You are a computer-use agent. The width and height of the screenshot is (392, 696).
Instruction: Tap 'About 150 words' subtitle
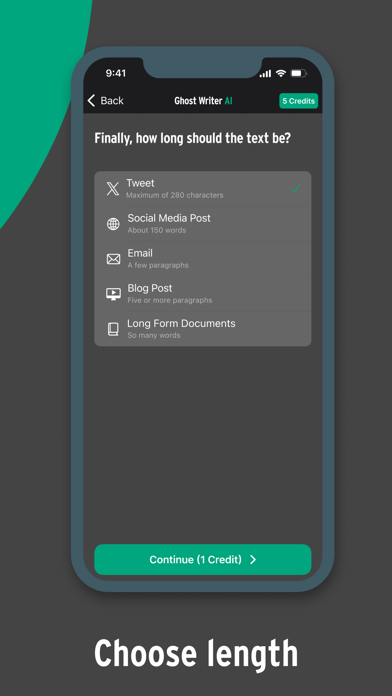point(157,230)
